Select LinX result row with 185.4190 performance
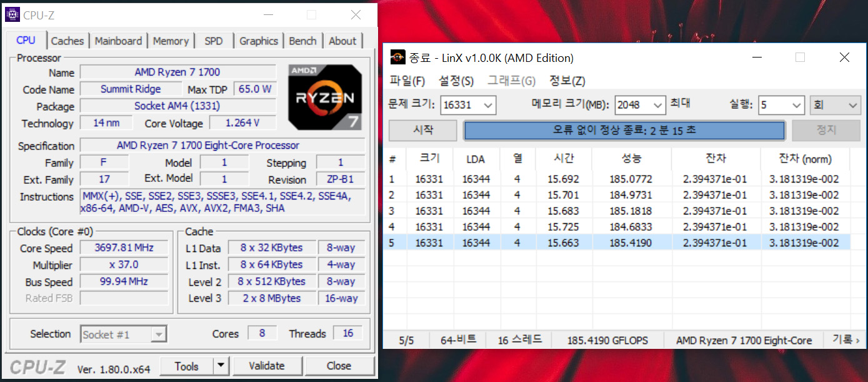This screenshot has width=868, height=382. (x=616, y=243)
